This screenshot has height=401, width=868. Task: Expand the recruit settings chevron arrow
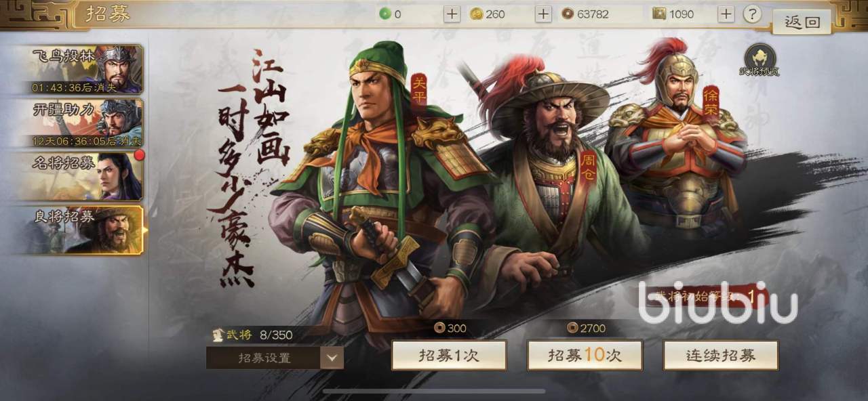pos(332,358)
